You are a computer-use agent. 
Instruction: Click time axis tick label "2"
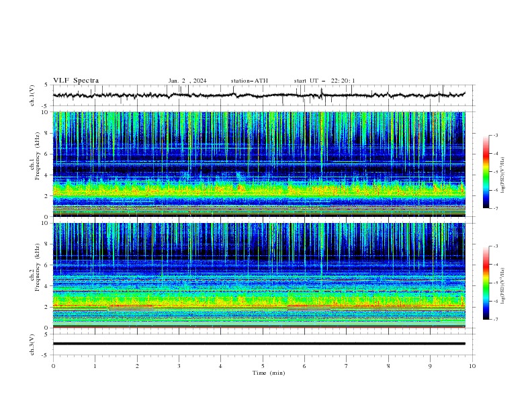click(x=137, y=366)
